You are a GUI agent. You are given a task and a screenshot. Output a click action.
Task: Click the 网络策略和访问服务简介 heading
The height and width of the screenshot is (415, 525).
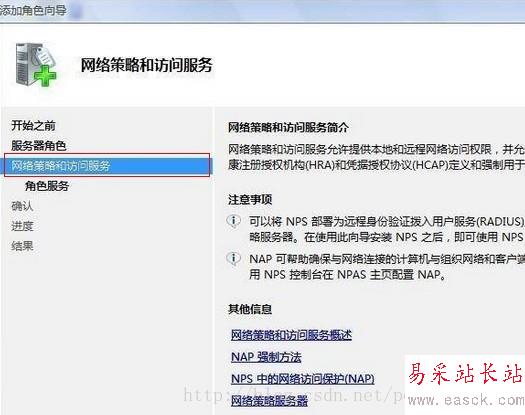pos(288,127)
